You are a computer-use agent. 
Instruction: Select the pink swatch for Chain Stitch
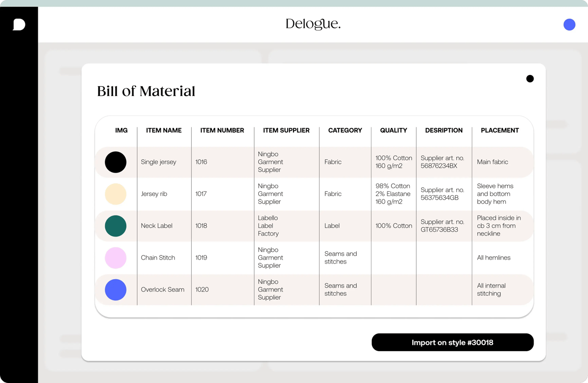tap(116, 258)
